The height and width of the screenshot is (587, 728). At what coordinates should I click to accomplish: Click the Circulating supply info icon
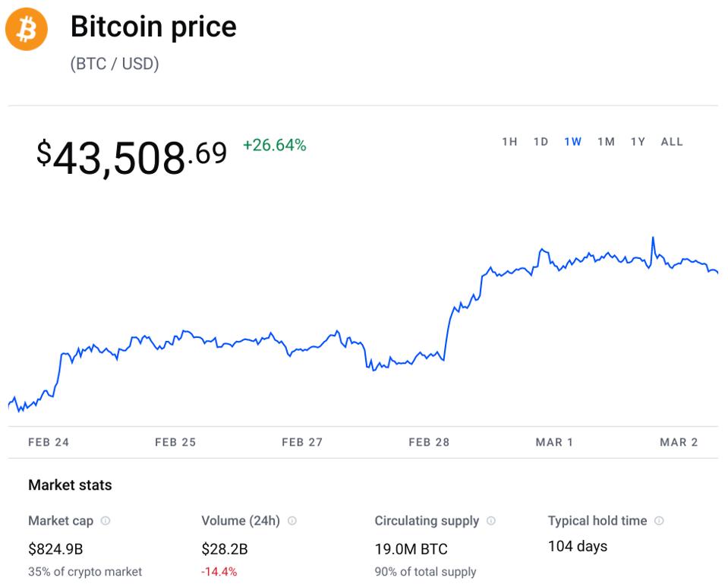(x=491, y=521)
